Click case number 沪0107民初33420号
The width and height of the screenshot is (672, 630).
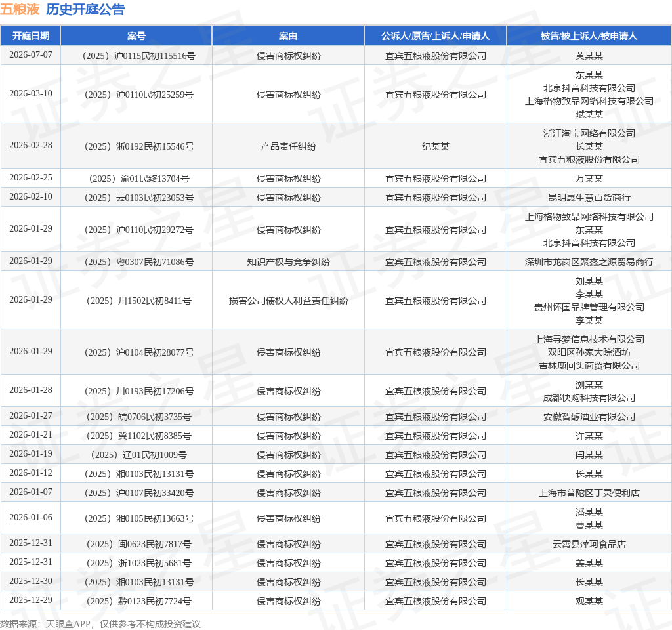[139, 493]
